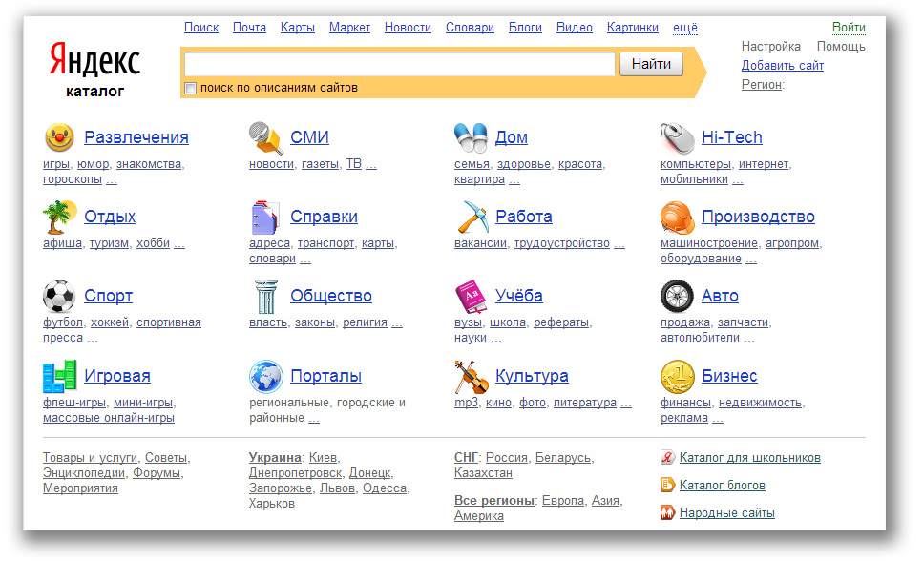Select the Европа region link
The width and height of the screenshot is (924, 561).
pos(563,500)
